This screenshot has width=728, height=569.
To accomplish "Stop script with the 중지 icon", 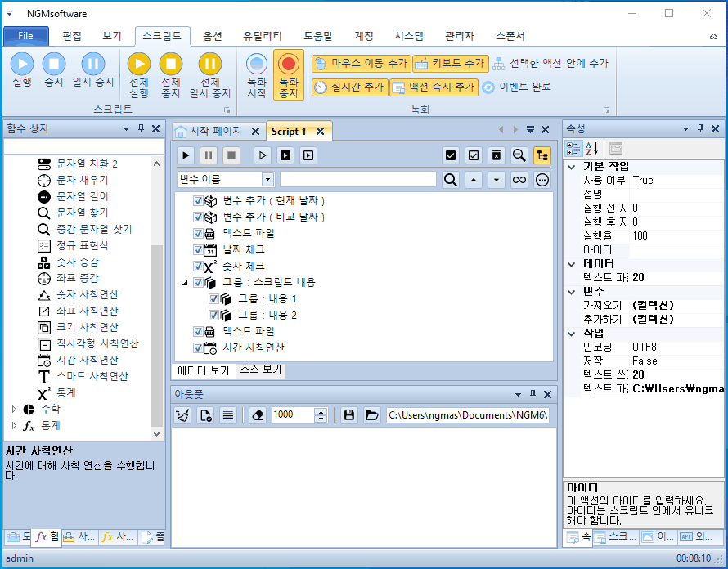I will [54, 69].
